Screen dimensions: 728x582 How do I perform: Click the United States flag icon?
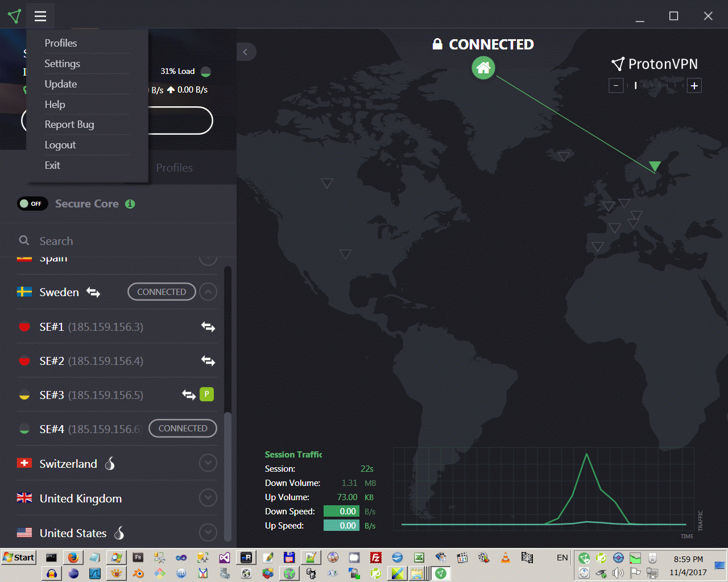[x=24, y=533]
